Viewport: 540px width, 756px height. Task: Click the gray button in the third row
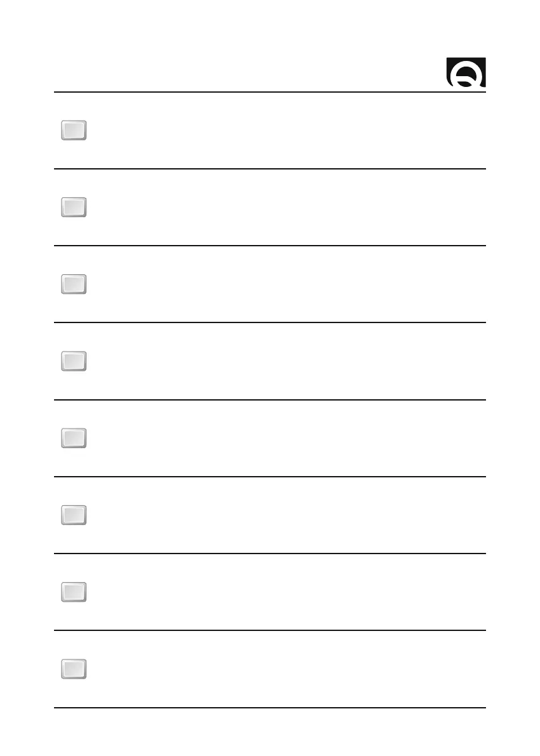tap(74, 284)
